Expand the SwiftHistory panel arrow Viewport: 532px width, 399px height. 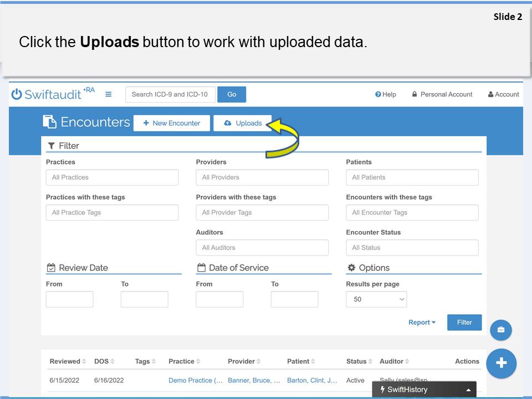468,390
